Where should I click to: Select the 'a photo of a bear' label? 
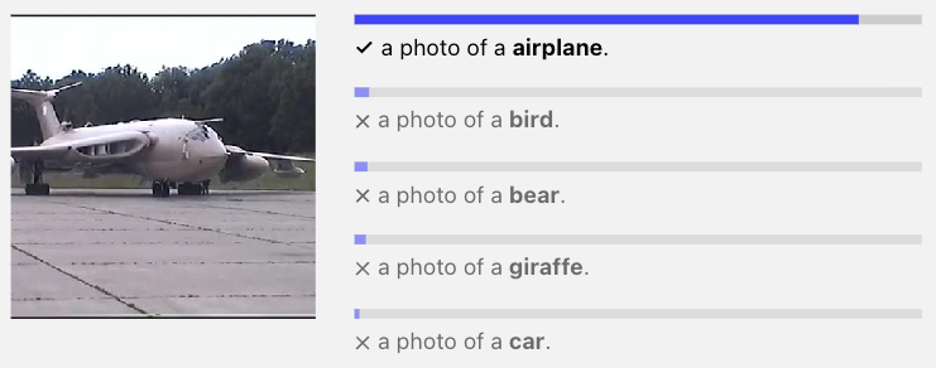tap(472, 195)
